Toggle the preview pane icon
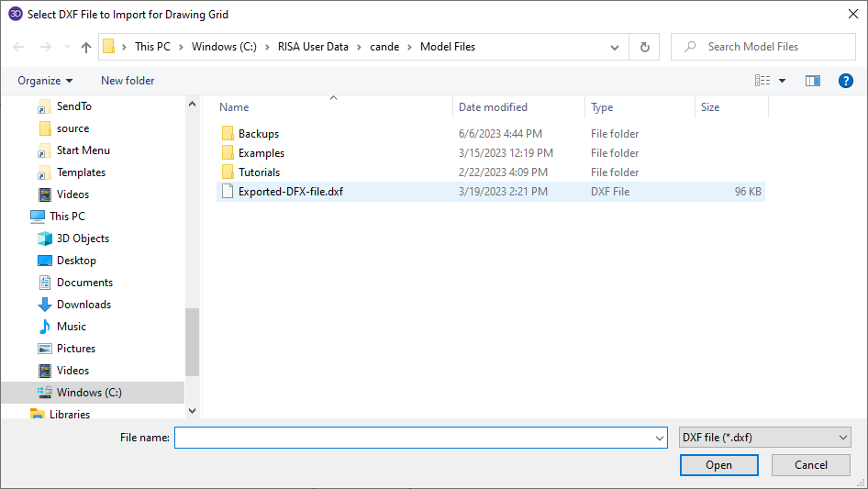Screen dimensions: 868x489 [x=812, y=81]
